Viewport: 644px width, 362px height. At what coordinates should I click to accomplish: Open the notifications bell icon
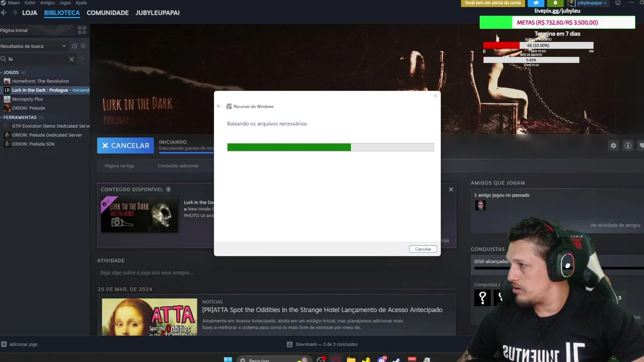(x=555, y=3)
